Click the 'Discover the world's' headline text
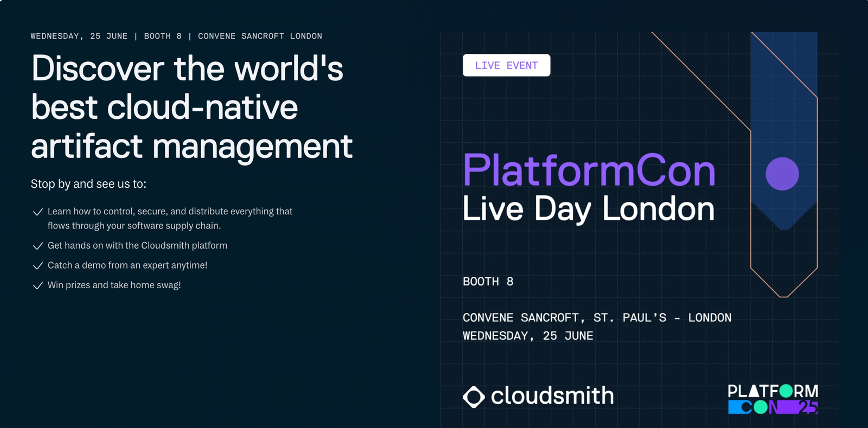868x428 pixels. pyautogui.click(x=187, y=68)
